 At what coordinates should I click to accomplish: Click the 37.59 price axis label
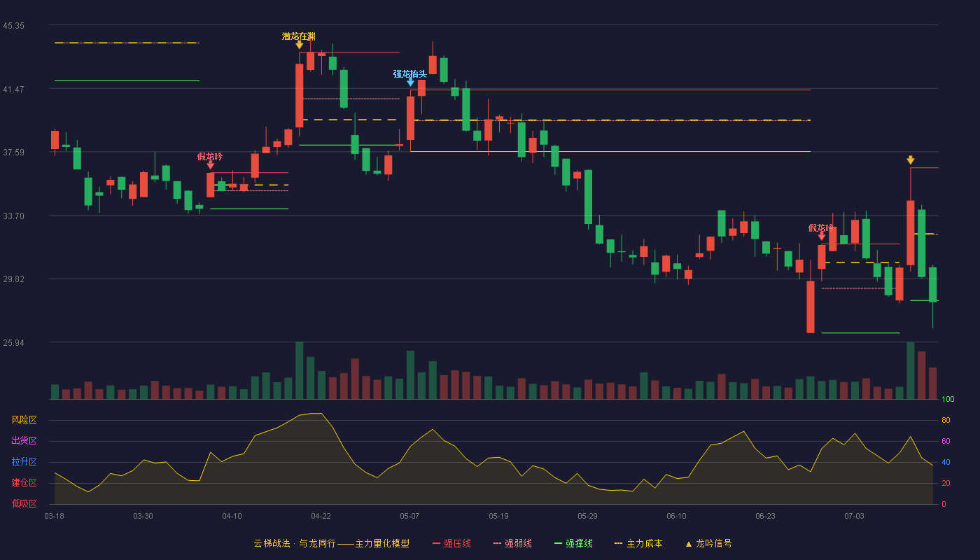[13, 153]
